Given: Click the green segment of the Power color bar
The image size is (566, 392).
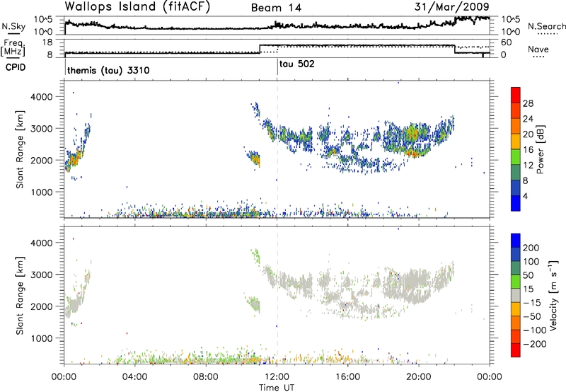Looking at the screenshot, I should coord(516,156).
